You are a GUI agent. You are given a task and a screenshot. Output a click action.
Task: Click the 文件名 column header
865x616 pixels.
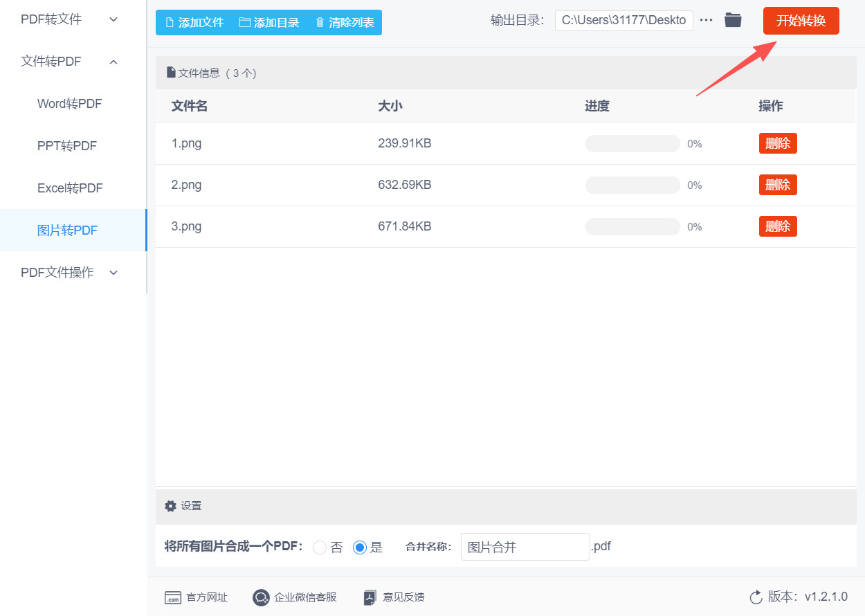click(190, 106)
